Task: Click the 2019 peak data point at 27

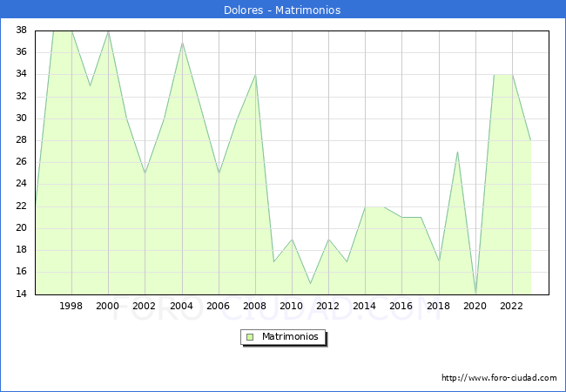Action: (x=457, y=152)
